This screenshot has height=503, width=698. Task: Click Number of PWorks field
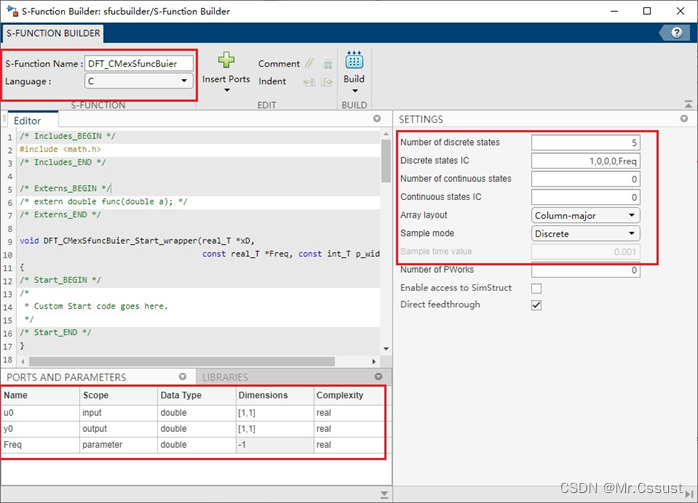pos(585,270)
